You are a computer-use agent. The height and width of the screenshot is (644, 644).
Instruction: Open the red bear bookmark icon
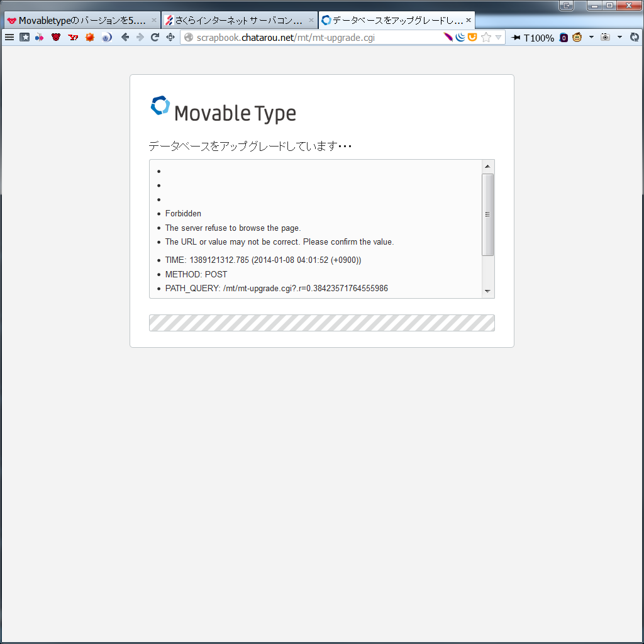(x=56, y=37)
